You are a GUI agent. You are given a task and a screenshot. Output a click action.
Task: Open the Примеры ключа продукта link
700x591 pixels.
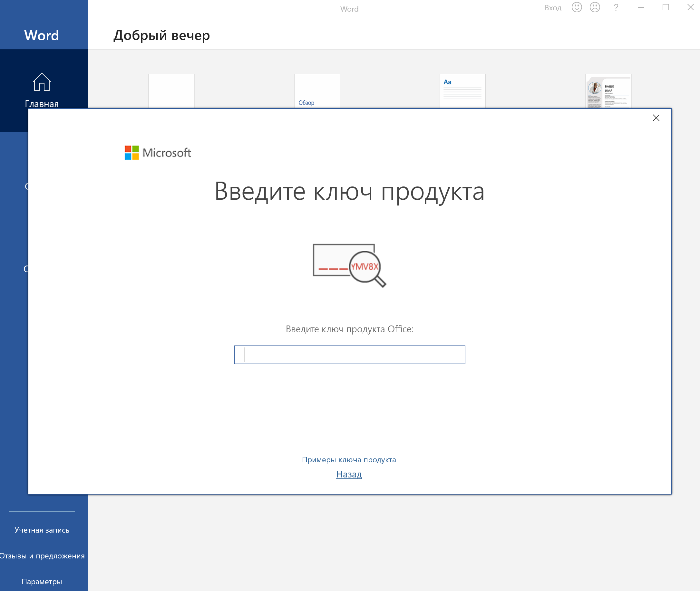click(348, 460)
